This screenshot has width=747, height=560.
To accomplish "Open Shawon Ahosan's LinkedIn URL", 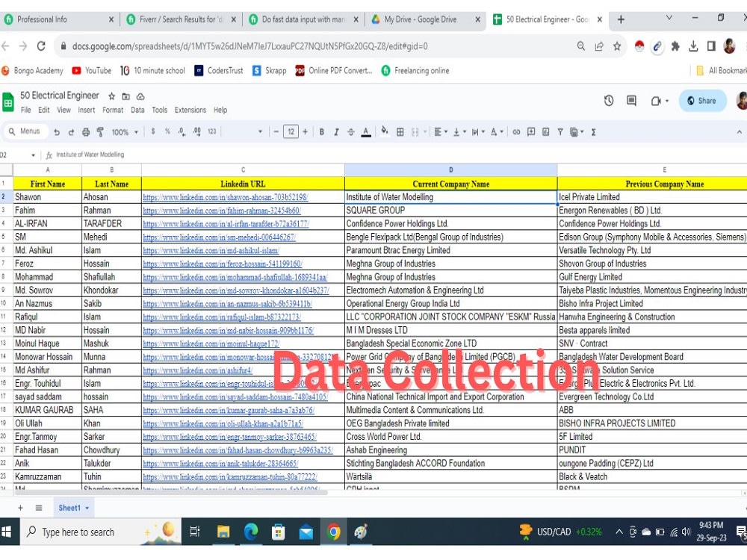I will [226, 197].
